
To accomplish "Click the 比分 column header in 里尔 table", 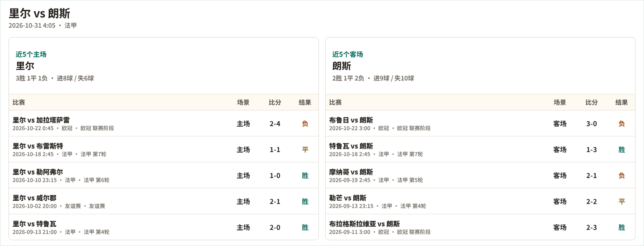I will (275, 102).
